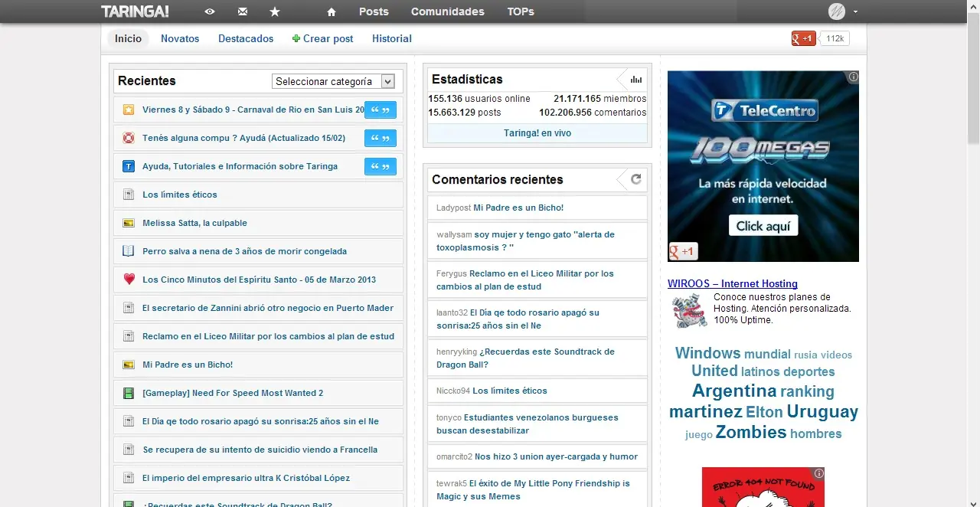Click book icon beside Perro salva a nena
This screenshot has width=980, height=507.
pyautogui.click(x=129, y=251)
